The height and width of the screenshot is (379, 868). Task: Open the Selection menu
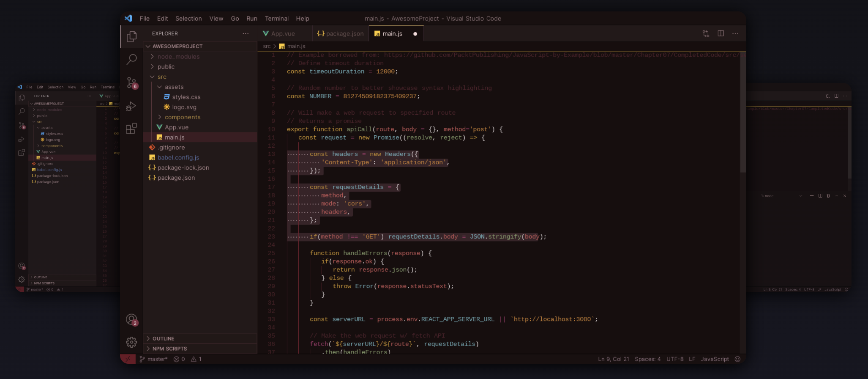(x=188, y=19)
